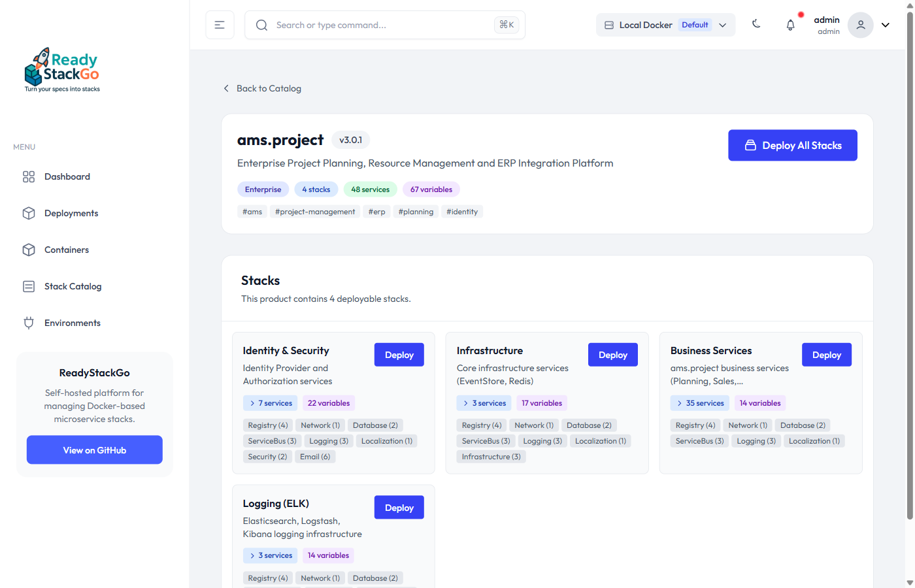Click the admin user avatar icon

[860, 25]
